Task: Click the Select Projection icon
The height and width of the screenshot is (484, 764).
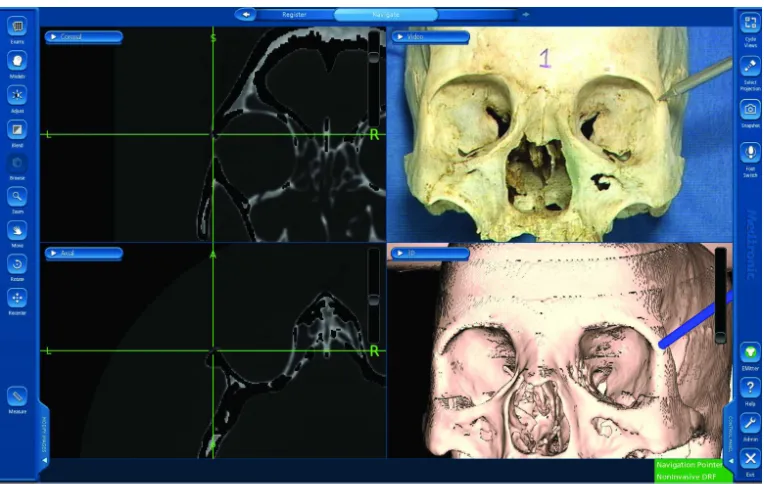Action: (x=750, y=66)
